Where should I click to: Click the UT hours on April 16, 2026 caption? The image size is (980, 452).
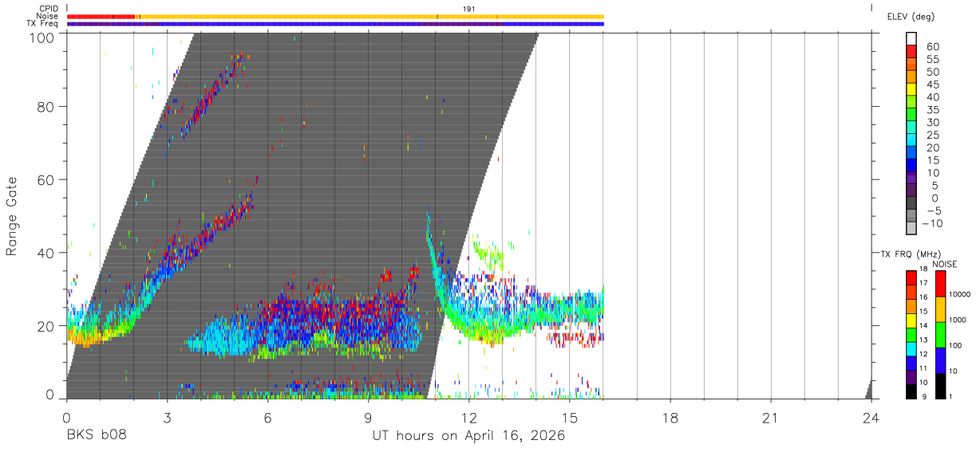coord(468,436)
